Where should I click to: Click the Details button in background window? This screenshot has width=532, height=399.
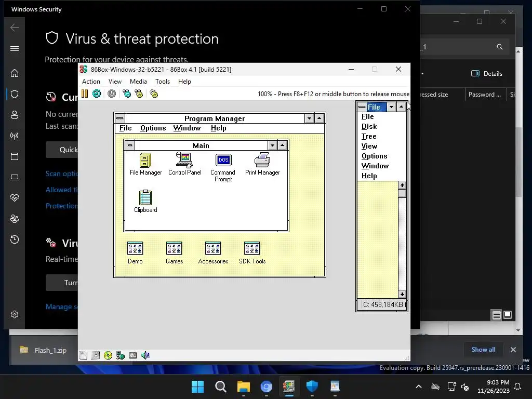(486, 74)
